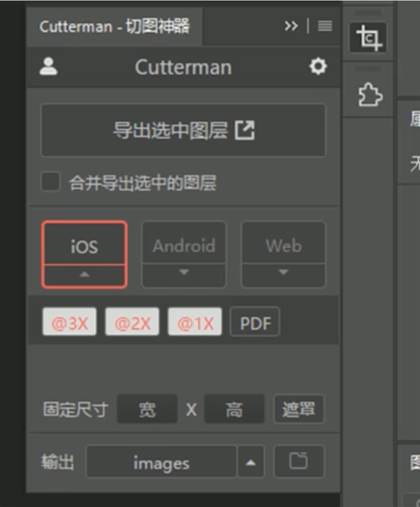420x507 pixels.
Task: Click the Cutterman title text
Action: pyautogui.click(x=184, y=68)
